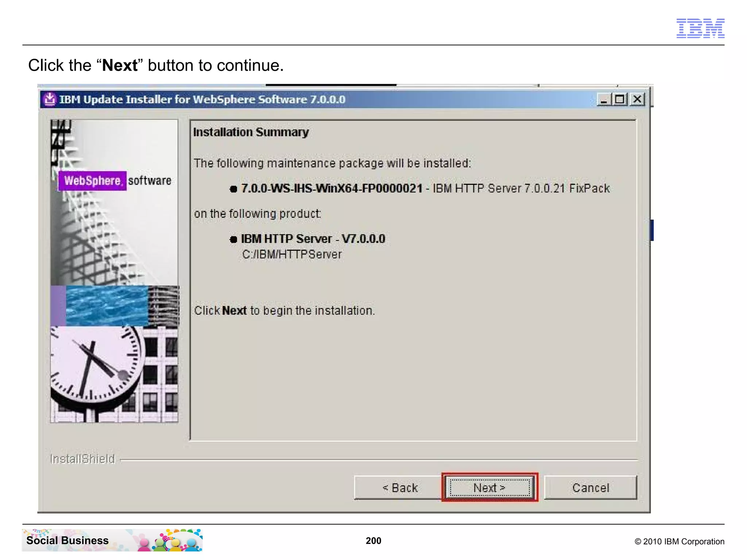Click the 'on the following product' line
The width and height of the screenshot is (747, 560).
(258, 214)
